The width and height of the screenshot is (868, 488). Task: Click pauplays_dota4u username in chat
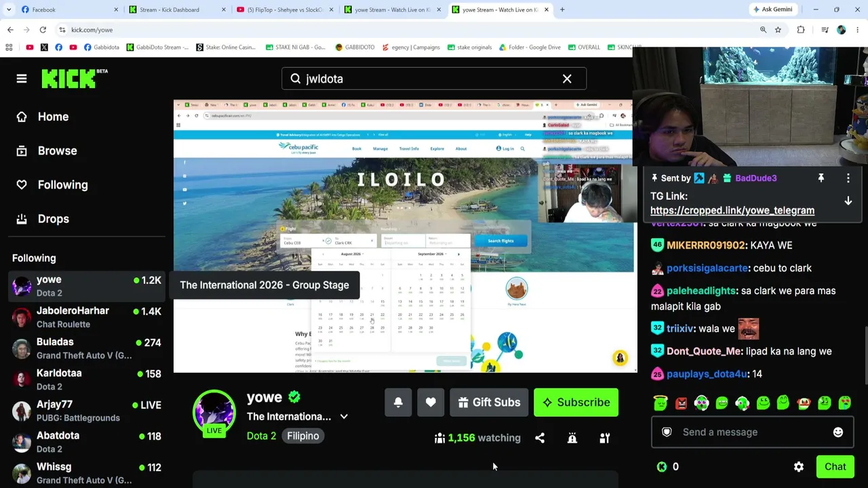[x=707, y=374]
